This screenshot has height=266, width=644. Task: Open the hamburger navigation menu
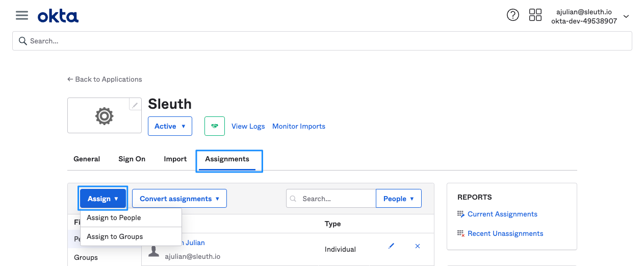pyautogui.click(x=21, y=15)
